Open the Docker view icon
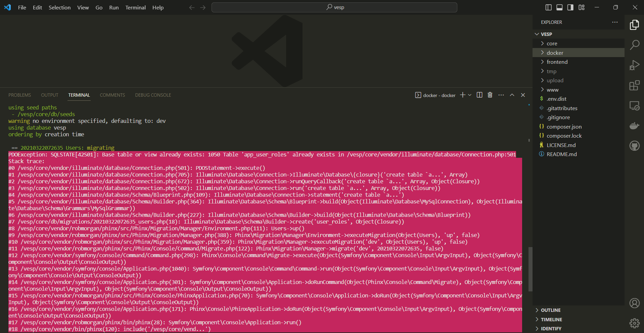This screenshot has height=333, width=644. [x=634, y=126]
